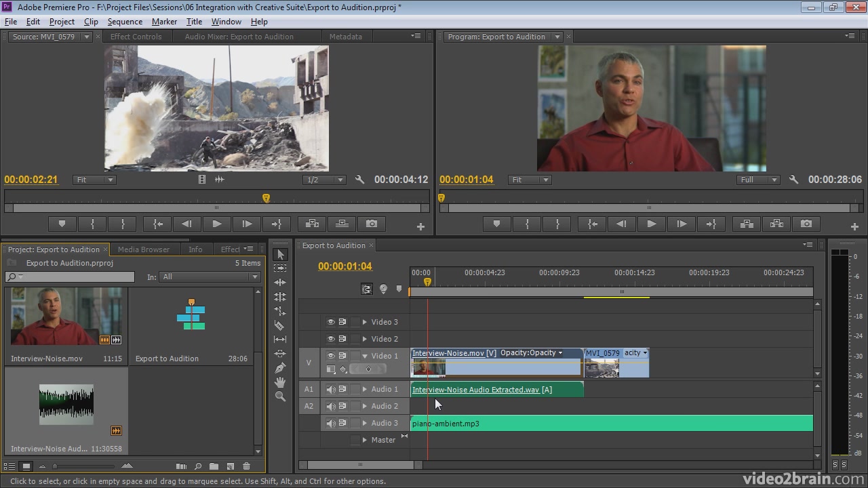Mute Audio 3 track speaker
The width and height of the screenshot is (868, 488).
[331, 423]
